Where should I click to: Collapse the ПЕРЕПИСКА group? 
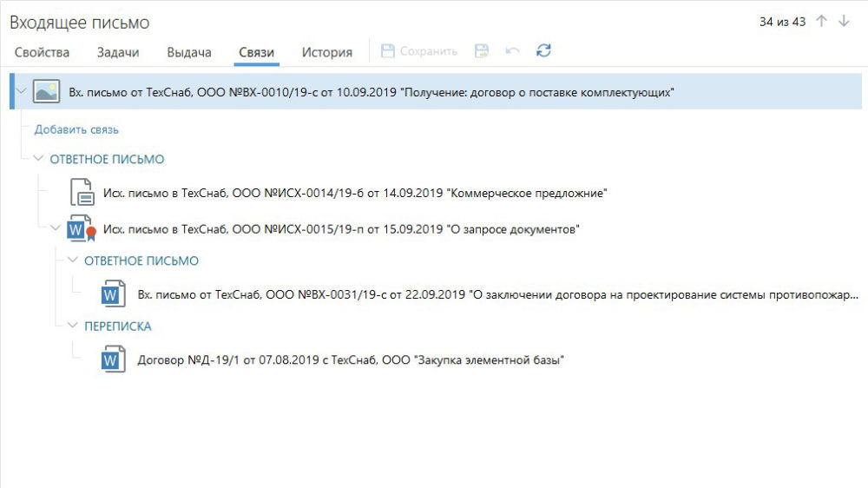coord(73,326)
